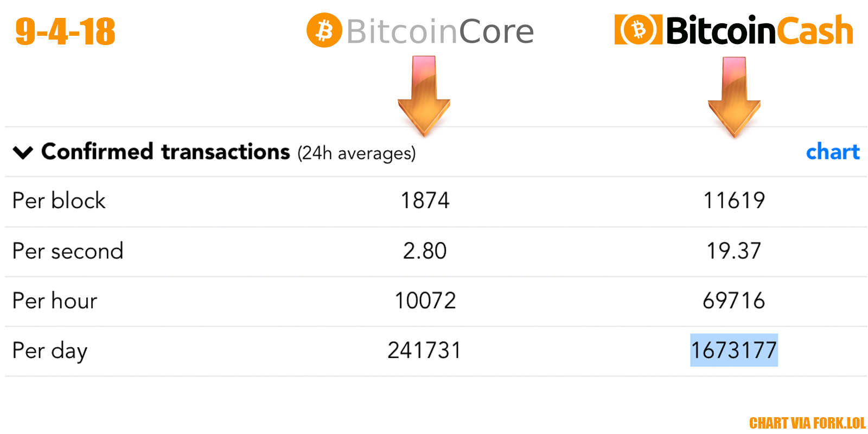Click the BitcoinCash wordmark text
Screen dimensions: 868x434
click(759, 30)
